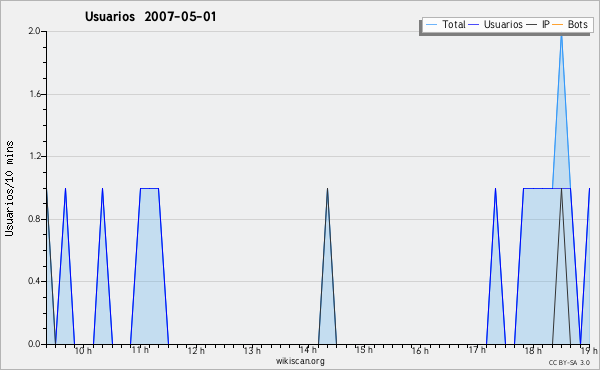Click the '11 h' x-axis label
The image size is (600, 370).
140,350
